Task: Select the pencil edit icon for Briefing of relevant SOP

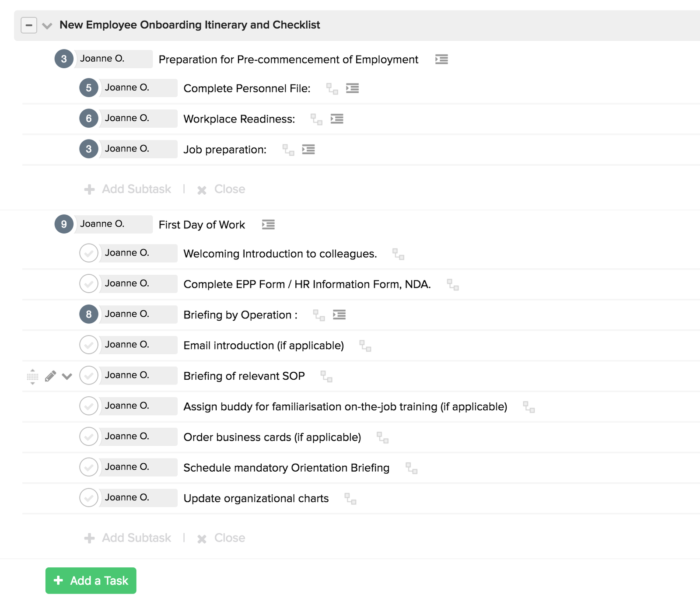Action: pos(50,375)
